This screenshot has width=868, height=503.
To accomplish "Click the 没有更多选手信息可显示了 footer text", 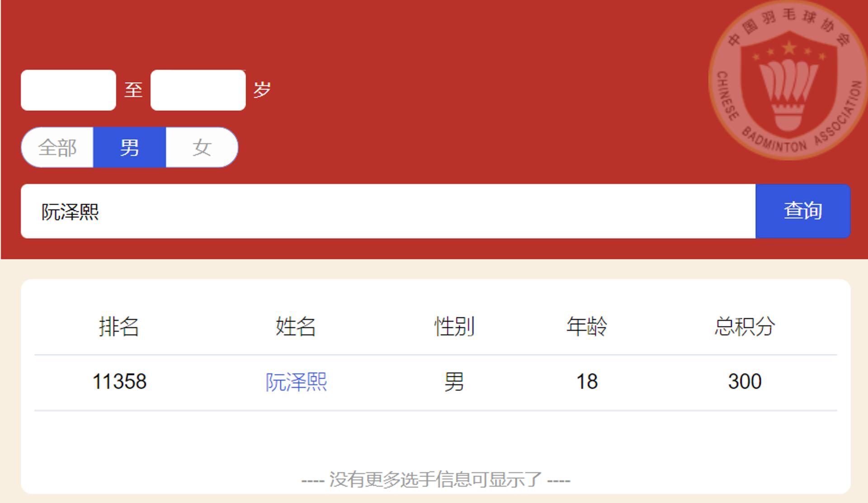I will (x=435, y=479).
